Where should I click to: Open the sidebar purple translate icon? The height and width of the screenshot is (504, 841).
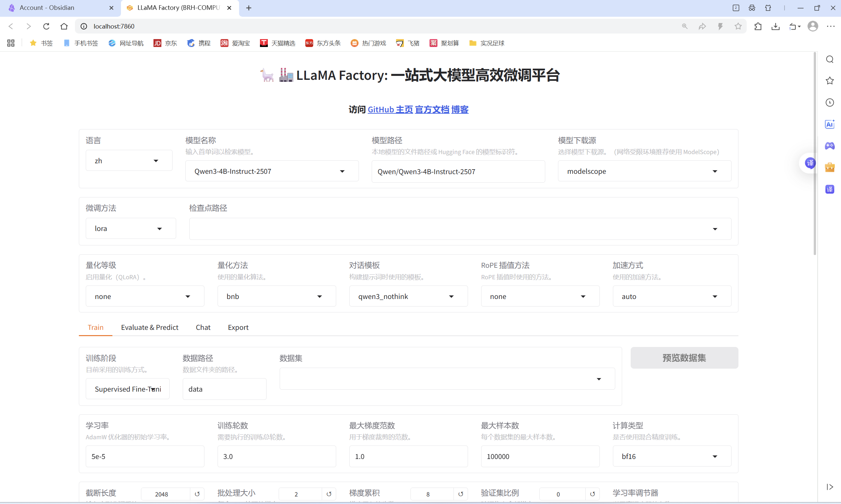830,189
